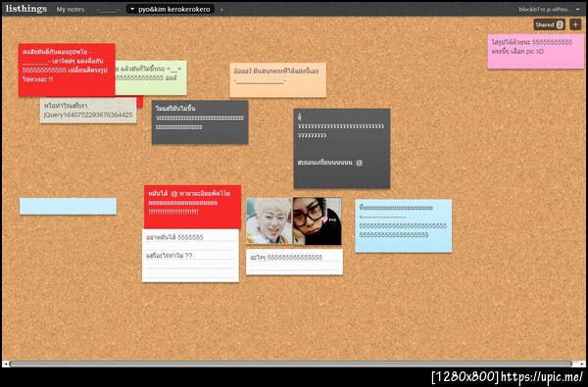Click the jQuery1640752293676364425 text
Viewport: 588px width, 387px height.
(x=88, y=115)
